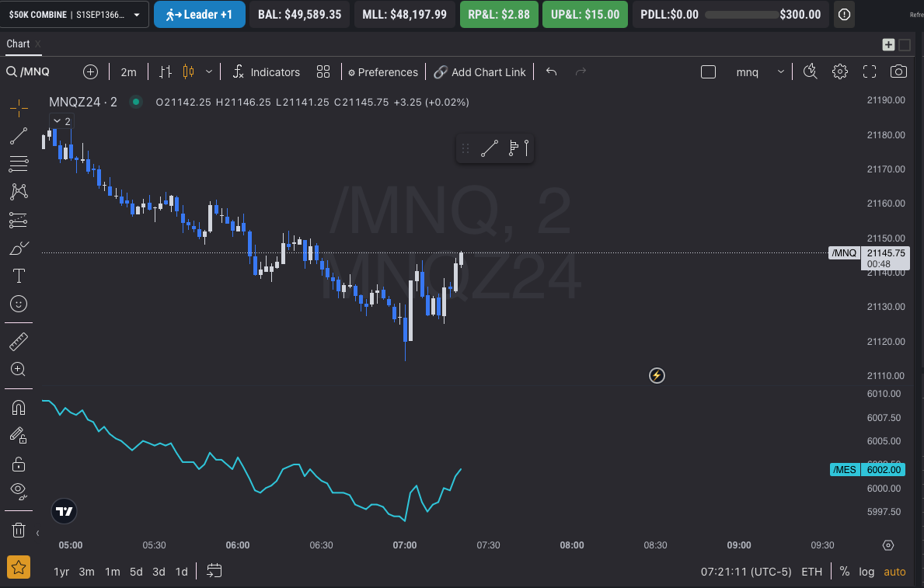Open the Fibonacci retracement tool
Viewport: 924px width, 588px height.
pyautogui.click(x=19, y=164)
